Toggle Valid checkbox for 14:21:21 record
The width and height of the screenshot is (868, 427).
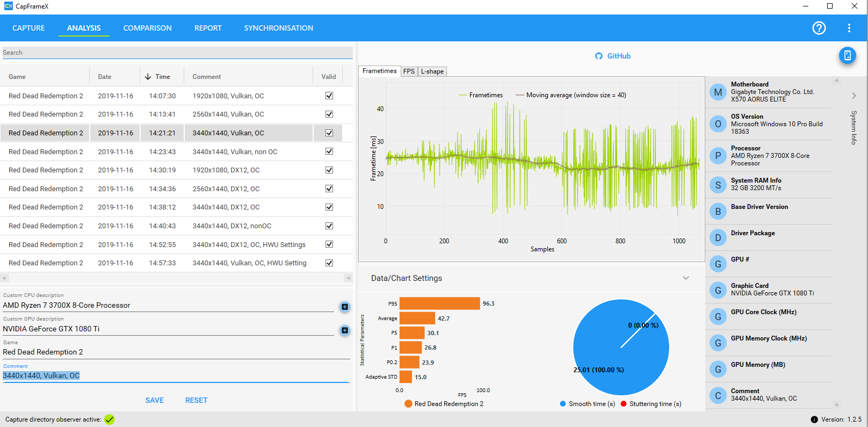tap(329, 133)
